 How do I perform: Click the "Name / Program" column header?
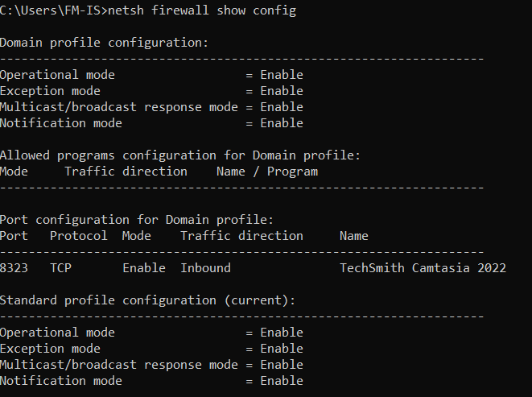coord(267,172)
